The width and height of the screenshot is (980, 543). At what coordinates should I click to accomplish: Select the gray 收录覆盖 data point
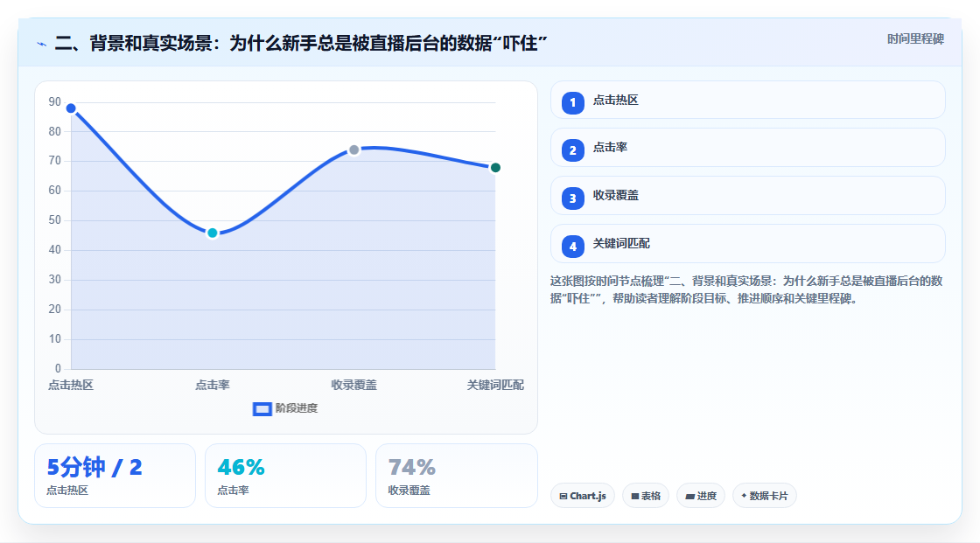coord(353,150)
